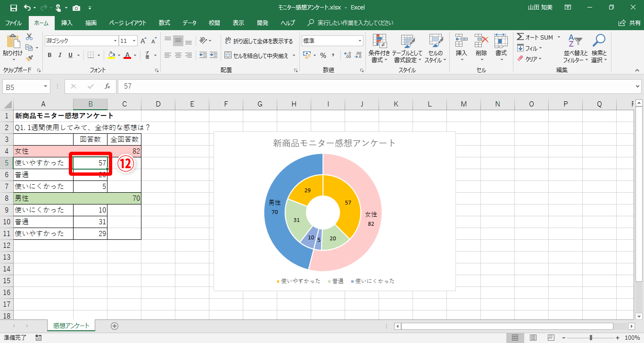644x343 pixels.
Task: Decrease the font size with the small A
Action: (x=154, y=41)
